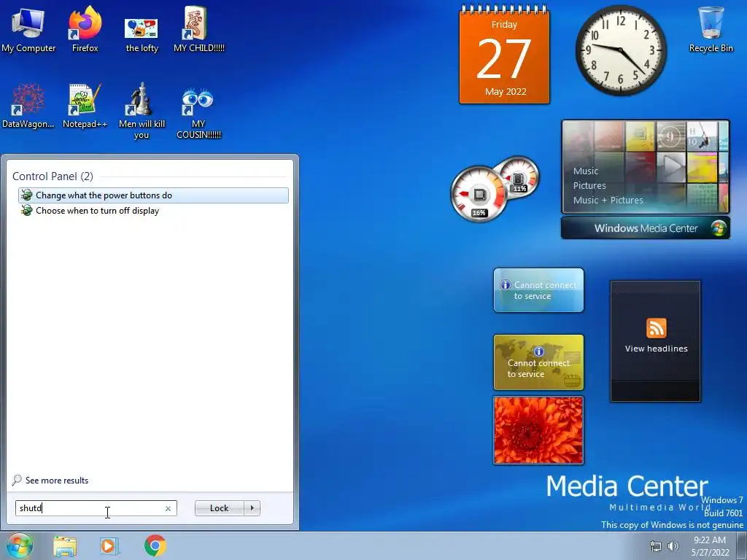This screenshot has width=747, height=560.
Task: Select the Notepad++ desktop shortcut
Action: click(85, 106)
